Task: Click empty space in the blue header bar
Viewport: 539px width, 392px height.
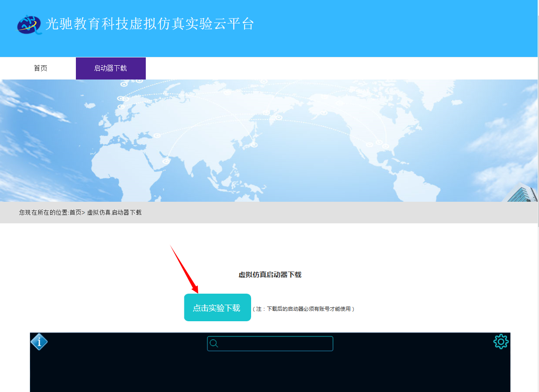Action: click(x=391, y=28)
